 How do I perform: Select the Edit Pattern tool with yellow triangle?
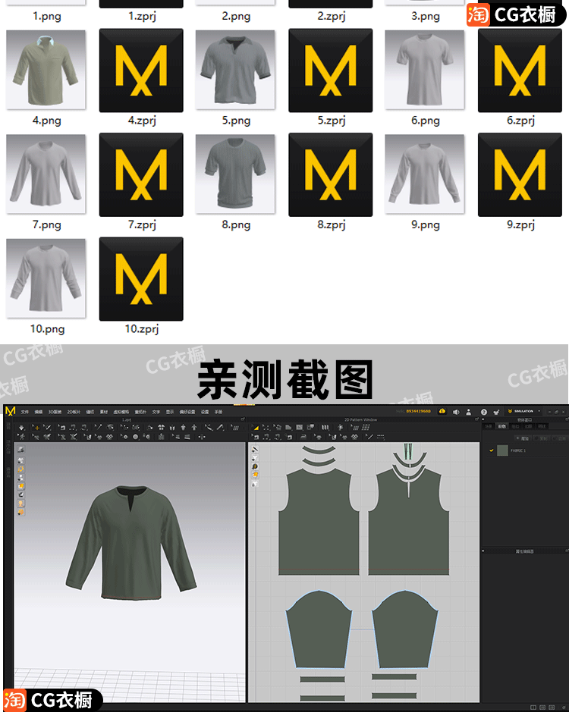[256, 428]
